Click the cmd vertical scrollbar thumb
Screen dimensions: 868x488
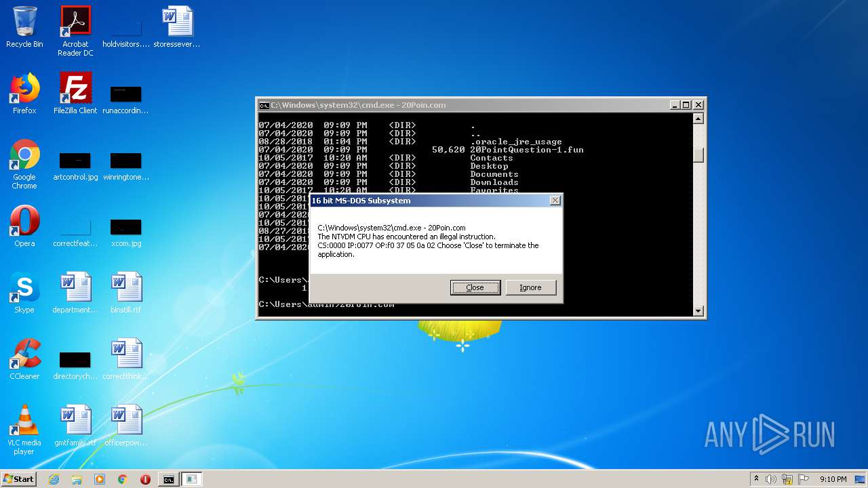click(x=698, y=155)
